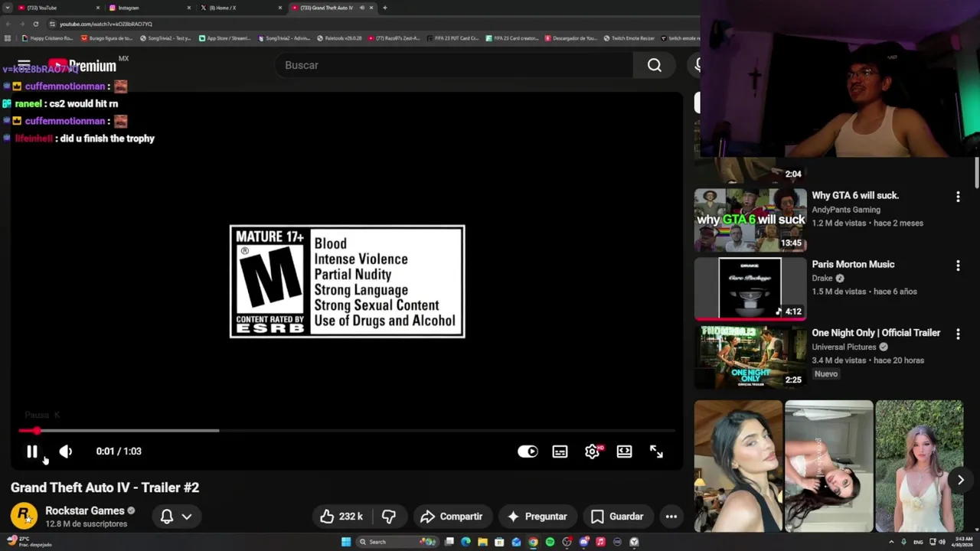
Task: Open 'SongTrivia2 - Test y...' bookmark
Action: 165,38
